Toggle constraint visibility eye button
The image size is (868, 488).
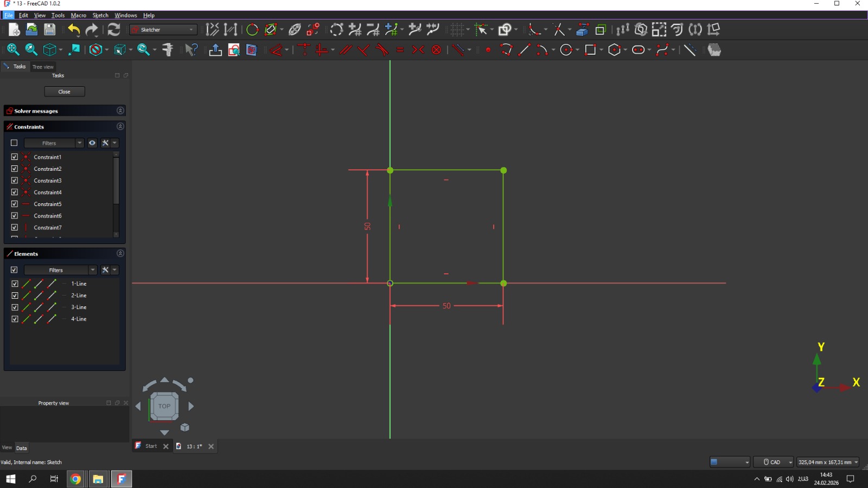[x=92, y=143]
